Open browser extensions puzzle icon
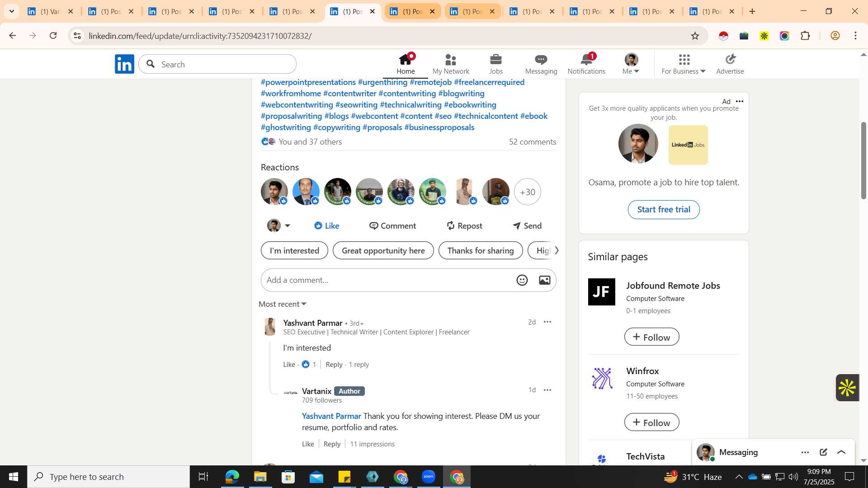The image size is (868, 488). [x=805, y=36]
